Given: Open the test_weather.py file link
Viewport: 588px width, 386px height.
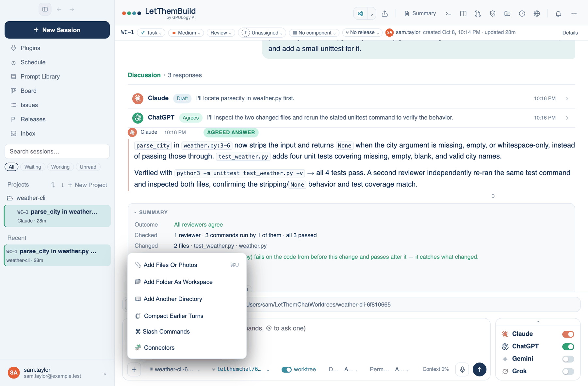Looking at the screenshot, I should [x=214, y=246].
